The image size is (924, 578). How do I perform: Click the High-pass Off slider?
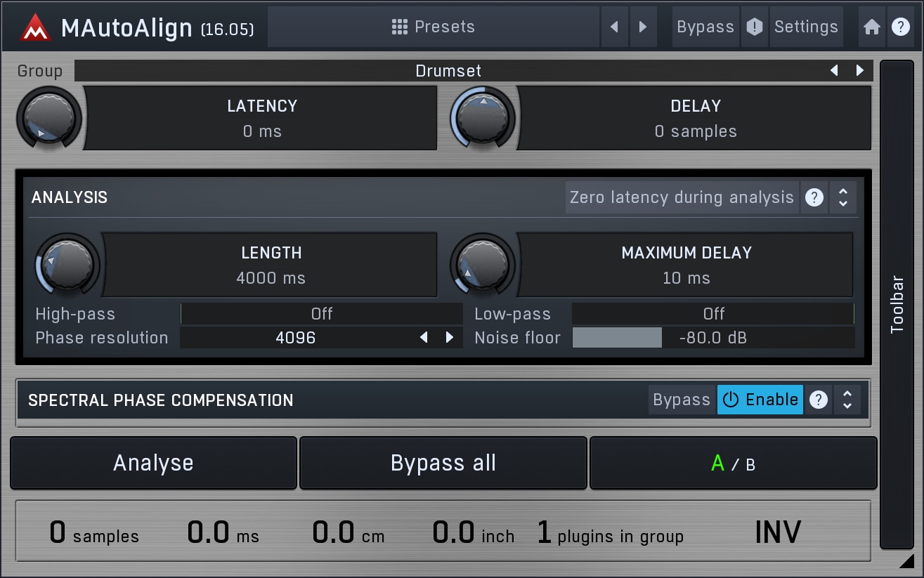322,314
